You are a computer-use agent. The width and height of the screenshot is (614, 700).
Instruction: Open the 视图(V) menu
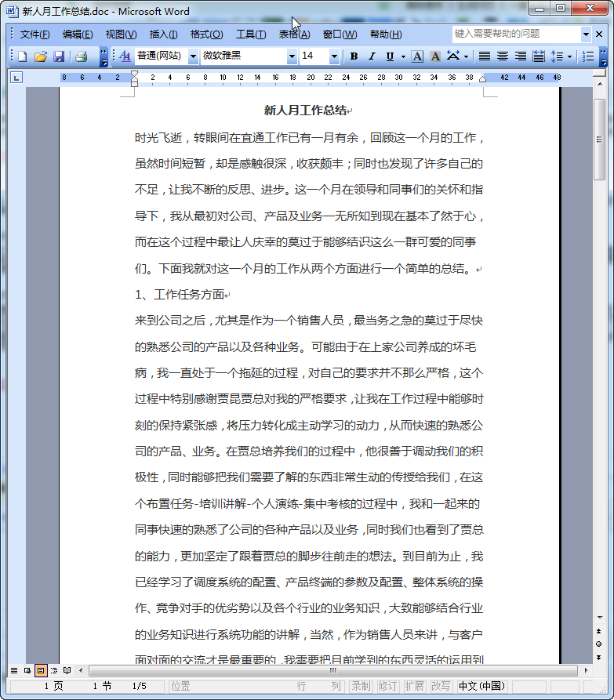[121, 34]
